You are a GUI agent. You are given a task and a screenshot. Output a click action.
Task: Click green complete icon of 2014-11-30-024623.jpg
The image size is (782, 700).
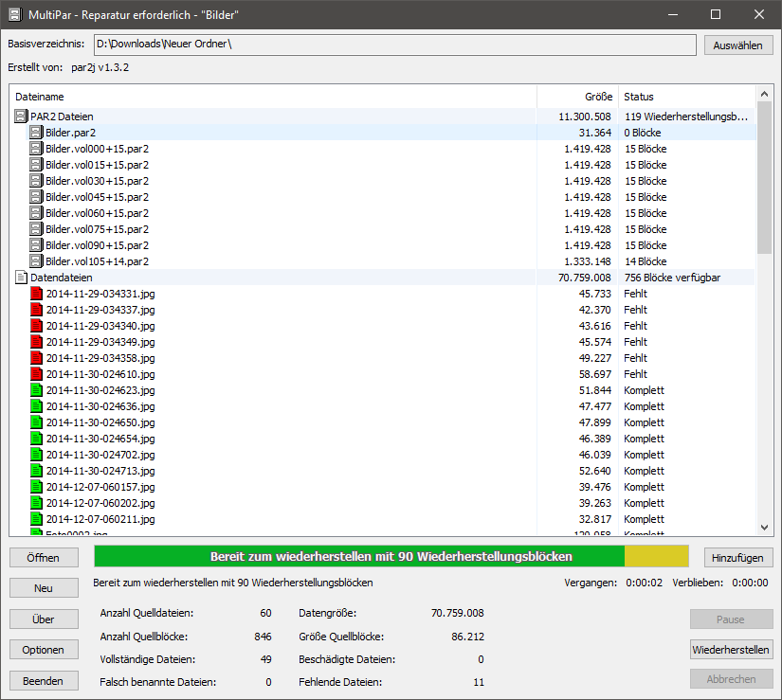click(x=36, y=390)
